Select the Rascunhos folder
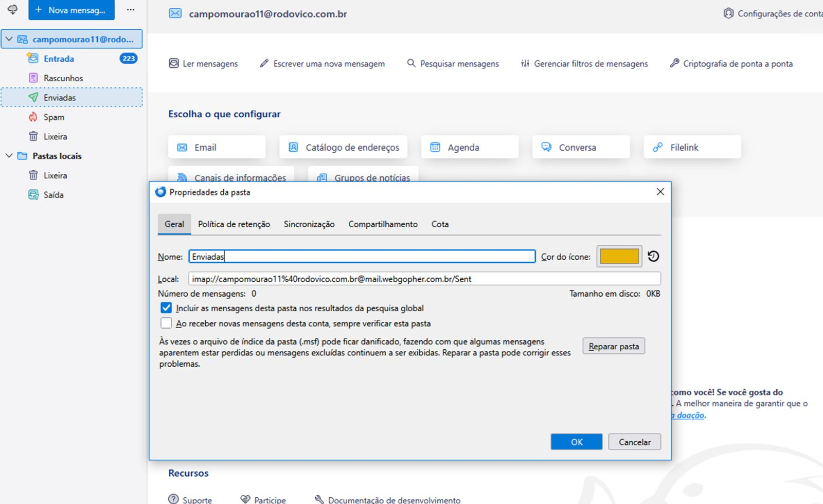Image resolution: width=823 pixels, height=504 pixels. tap(72, 78)
